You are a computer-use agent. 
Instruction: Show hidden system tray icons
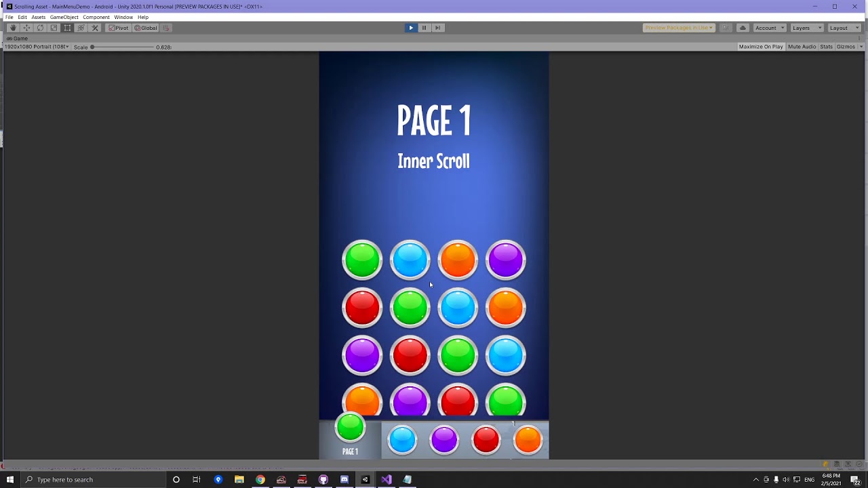click(x=756, y=480)
